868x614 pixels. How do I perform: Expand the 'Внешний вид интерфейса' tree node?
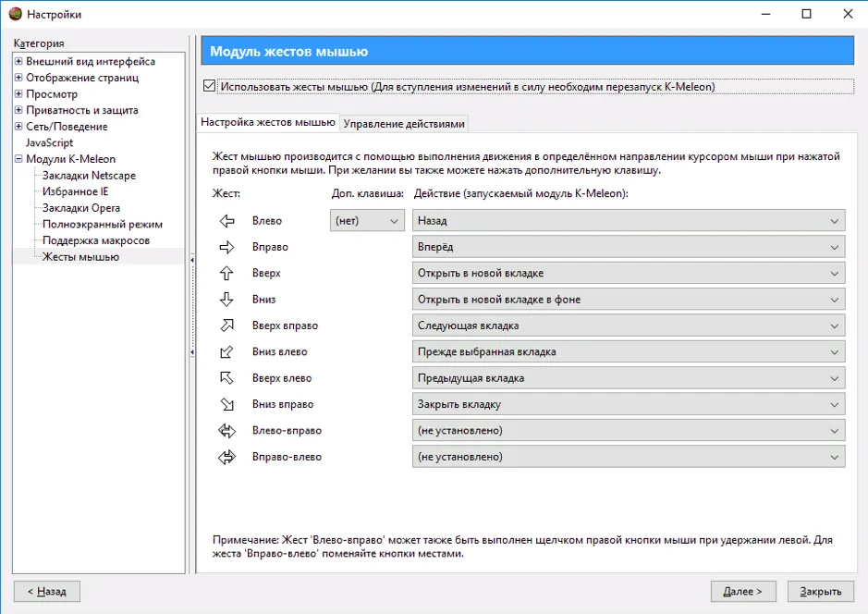coord(18,61)
